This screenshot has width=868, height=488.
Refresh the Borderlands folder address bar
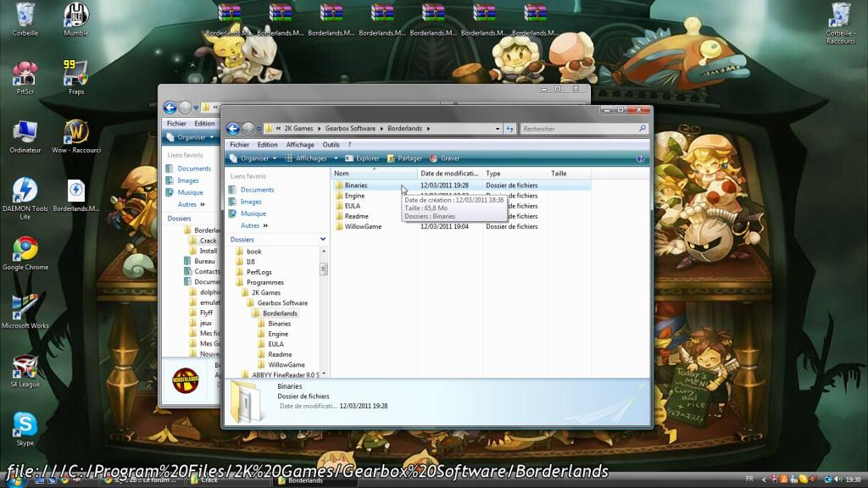tap(509, 129)
